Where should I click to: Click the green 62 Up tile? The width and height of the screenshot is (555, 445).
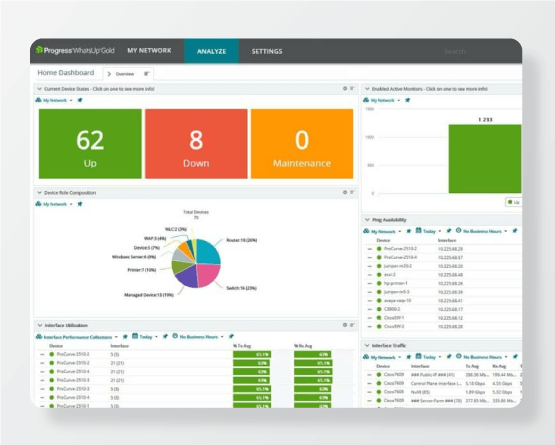pyautogui.click(x=90, y=144)
